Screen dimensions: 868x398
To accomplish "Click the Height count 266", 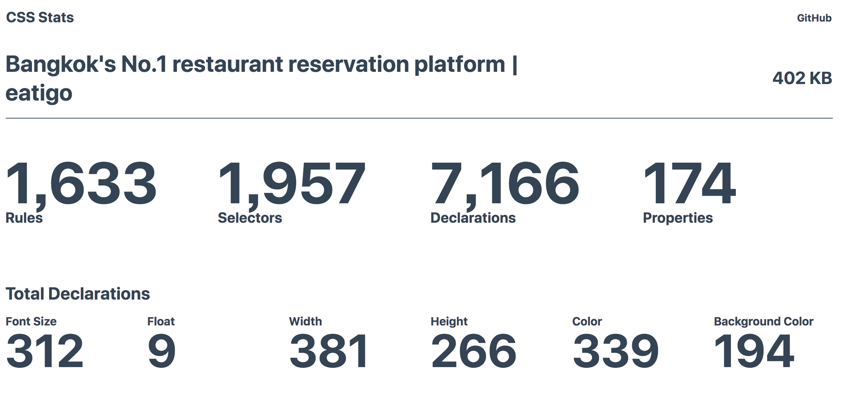I will click(473, 351).
